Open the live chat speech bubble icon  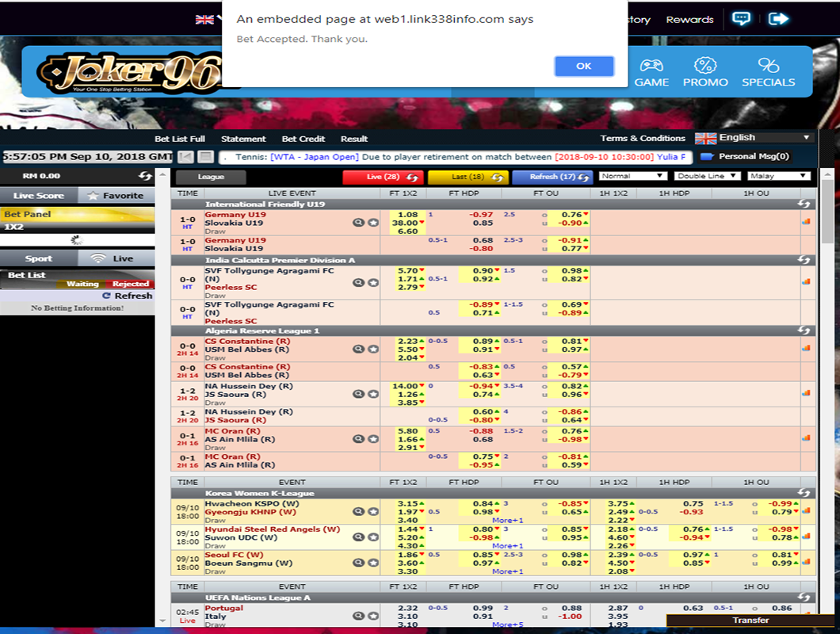(x=741, y=19)
